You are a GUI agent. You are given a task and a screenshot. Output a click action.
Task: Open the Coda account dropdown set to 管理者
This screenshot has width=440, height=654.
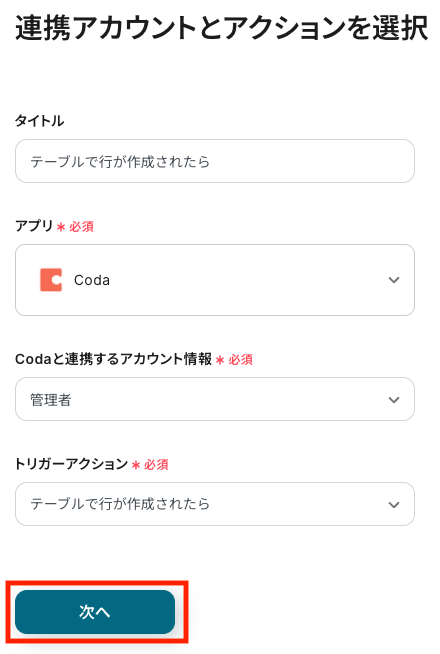[215, 399]
